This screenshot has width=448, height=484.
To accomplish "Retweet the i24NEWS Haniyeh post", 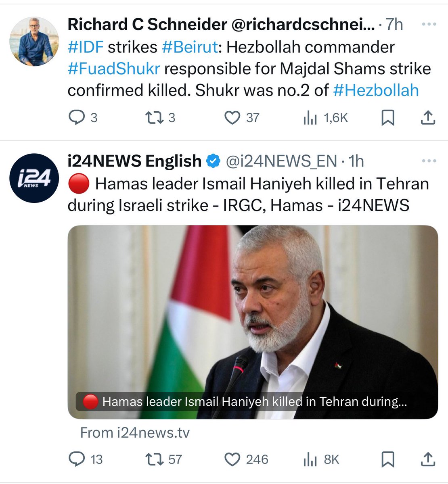I will click(163, 459).
